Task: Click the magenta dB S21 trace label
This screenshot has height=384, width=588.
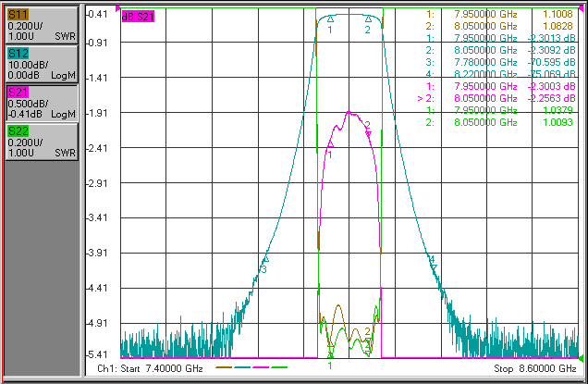Action: point(138,17)
